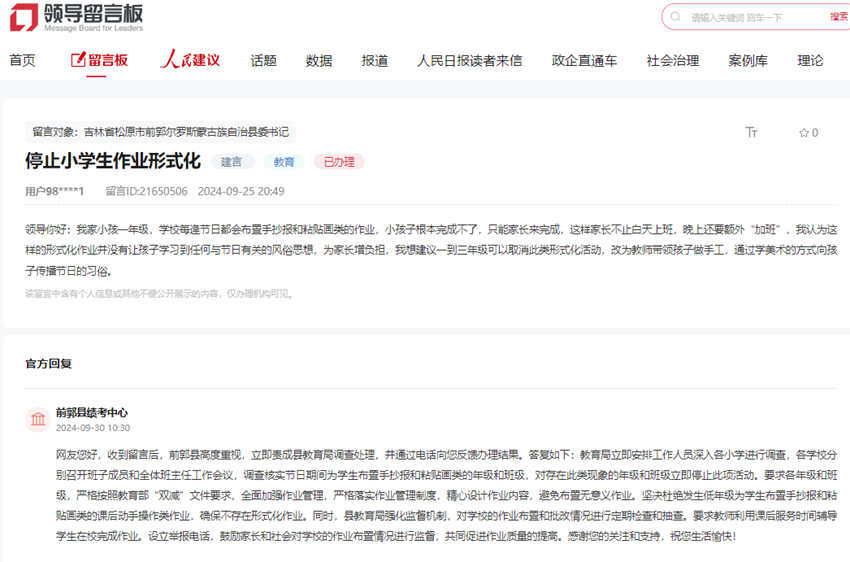Open the 留言板 tab with pencil icon

(100, 60)
